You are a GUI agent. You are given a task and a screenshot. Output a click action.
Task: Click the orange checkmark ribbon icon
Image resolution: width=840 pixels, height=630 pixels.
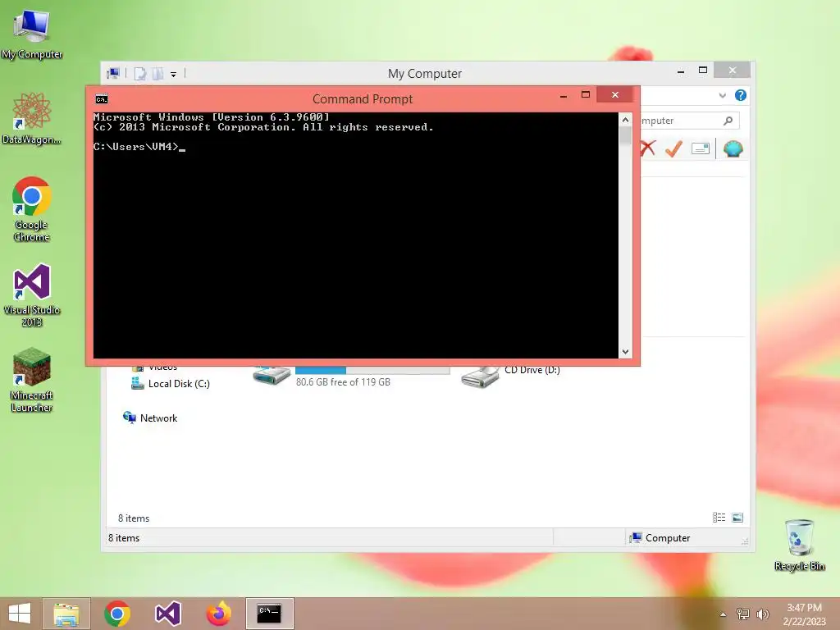click(x=674, y=148)
